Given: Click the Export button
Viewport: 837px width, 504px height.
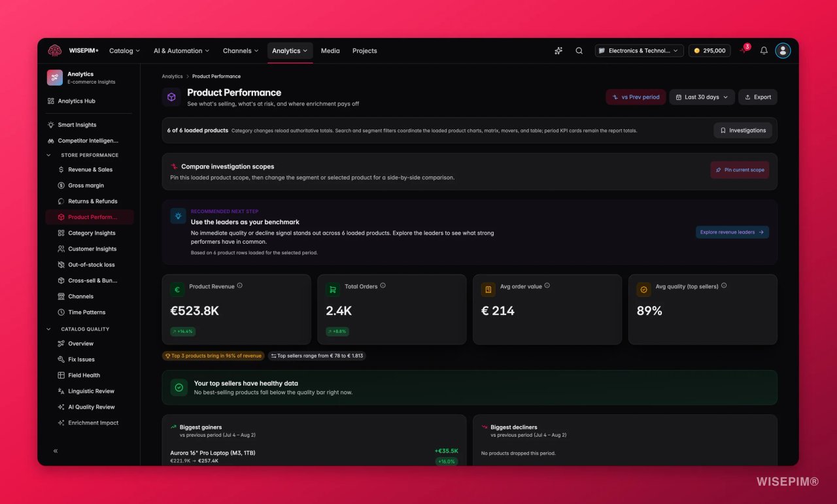Looking at the screenshot, I should point(758,97).
